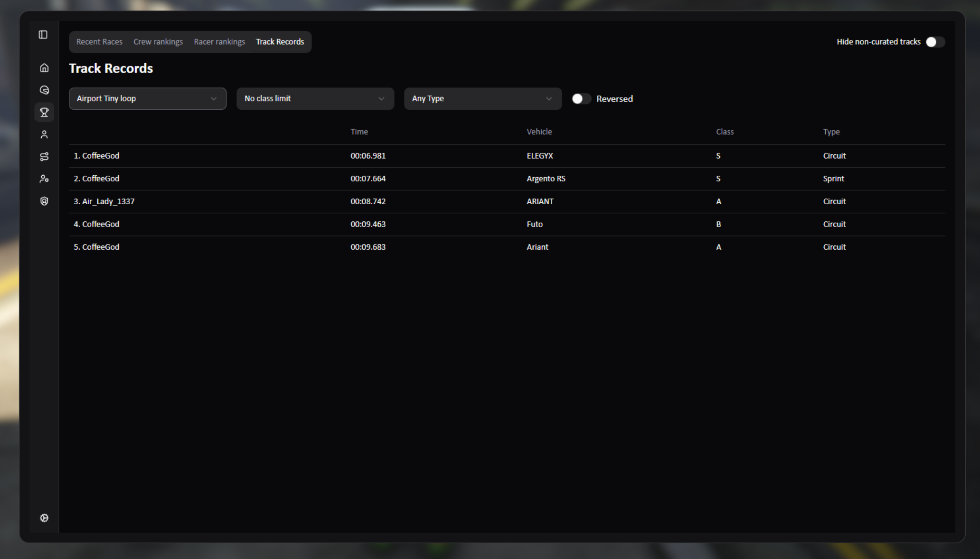This screenshot has width=980, height=559.
Task: Expand the Airport Tiny loop dropdown
Action: pos(147,99)
